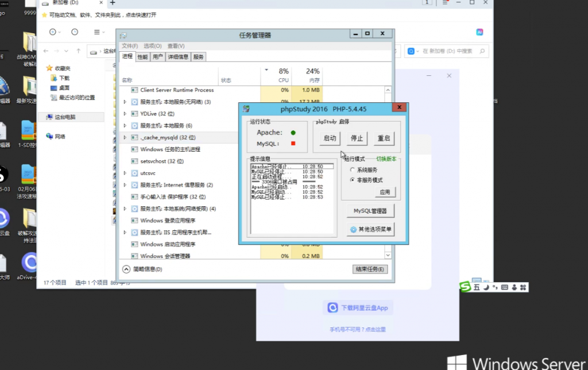Select the 非服务模式 radio button
Screen dimensions: 588x370
pyautogui.click(x=353, y=180)
